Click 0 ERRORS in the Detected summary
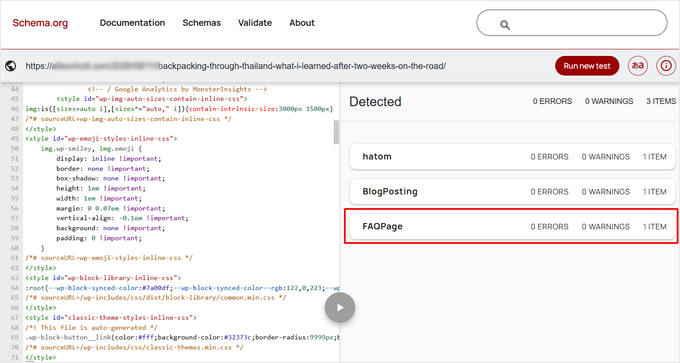This screenshot has width=680, height=363. point(552,101)
